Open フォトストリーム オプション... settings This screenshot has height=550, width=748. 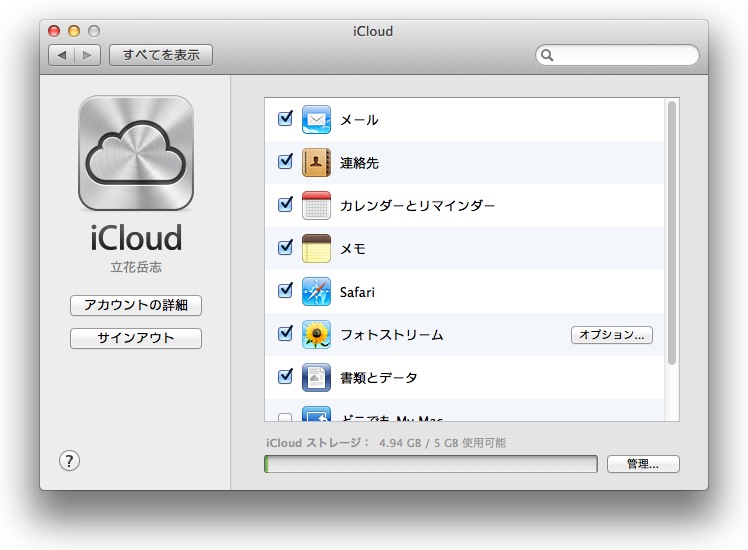pos(611,335)
